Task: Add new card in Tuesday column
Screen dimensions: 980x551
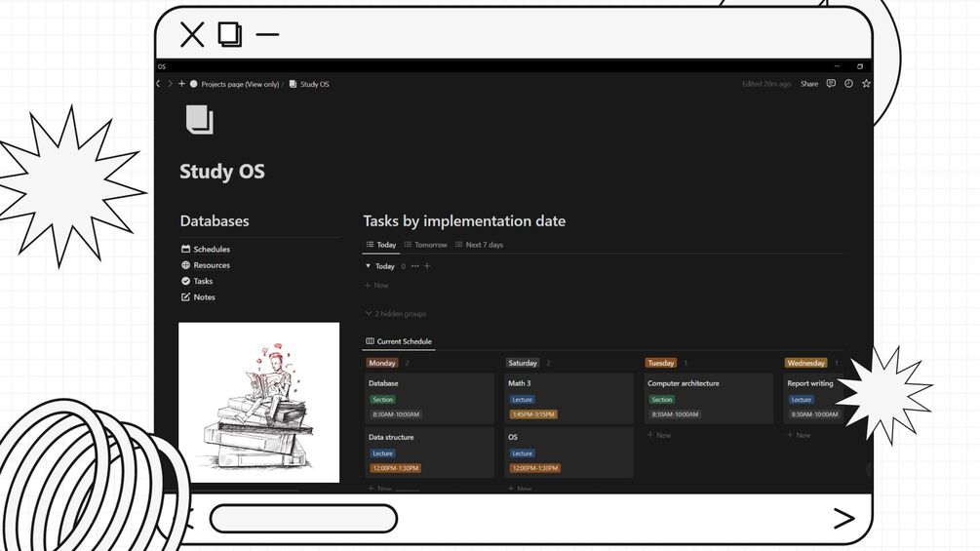Action: [x=659, y=435]
